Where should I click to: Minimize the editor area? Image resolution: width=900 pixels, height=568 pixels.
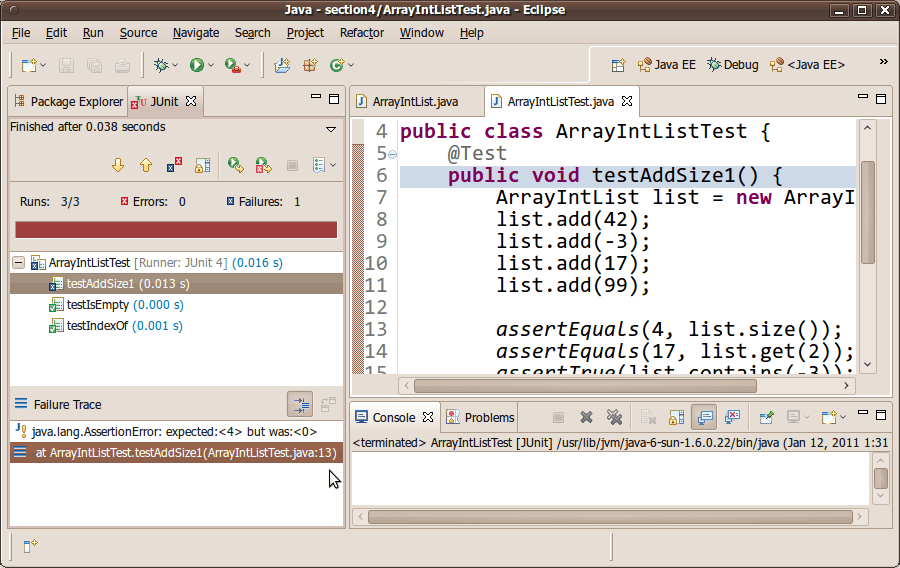click(x=863, y=98)
